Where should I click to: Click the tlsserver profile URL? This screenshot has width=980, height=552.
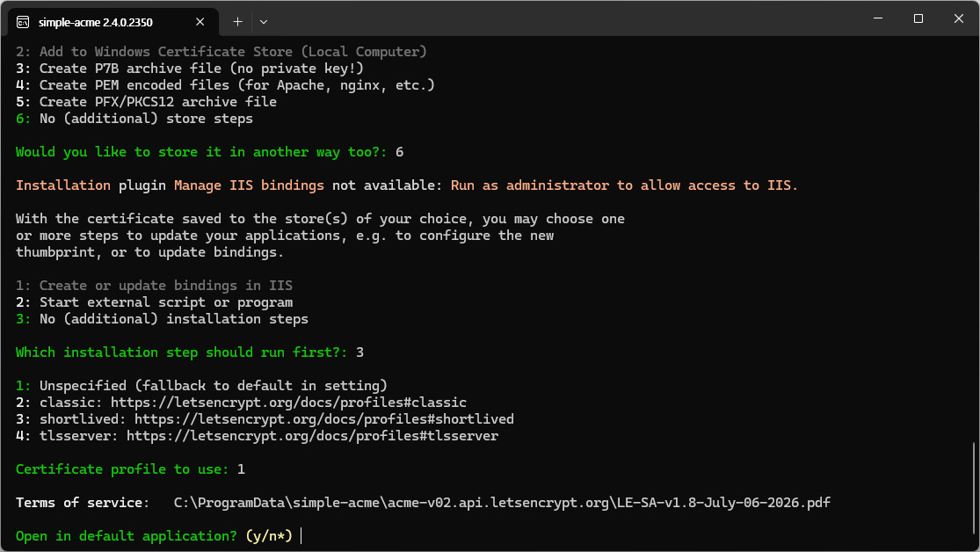click(312, 436)
